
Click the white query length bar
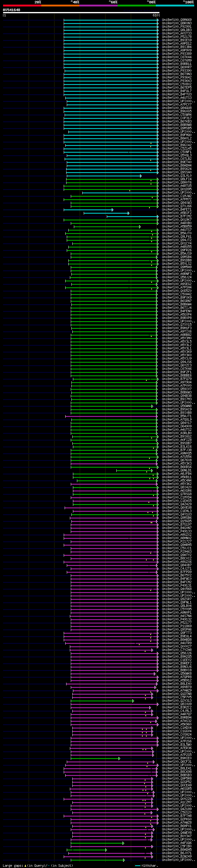81,13
